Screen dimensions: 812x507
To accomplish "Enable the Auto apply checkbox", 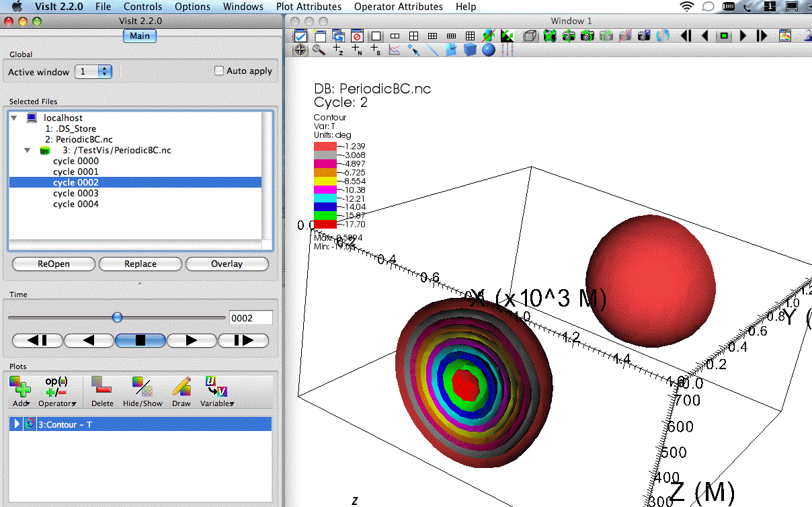I will point(219,71).
